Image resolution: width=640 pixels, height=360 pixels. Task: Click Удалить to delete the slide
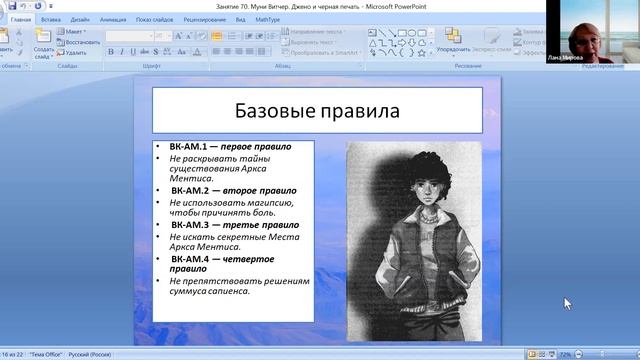click(x=72, y=53)
